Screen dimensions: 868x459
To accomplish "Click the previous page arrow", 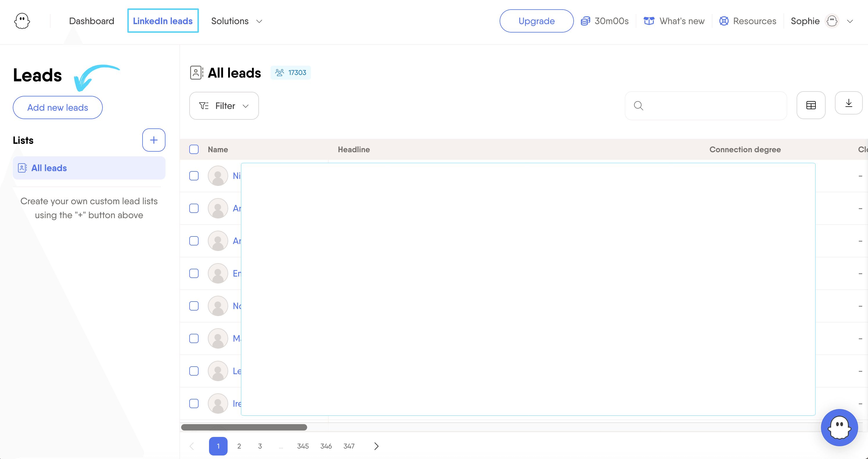I will (x=192, y=446).
